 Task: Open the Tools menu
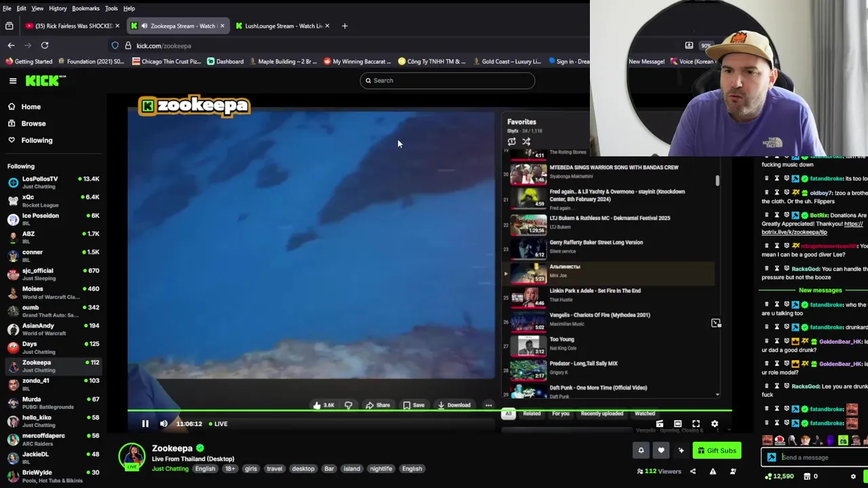pos(111,8)
